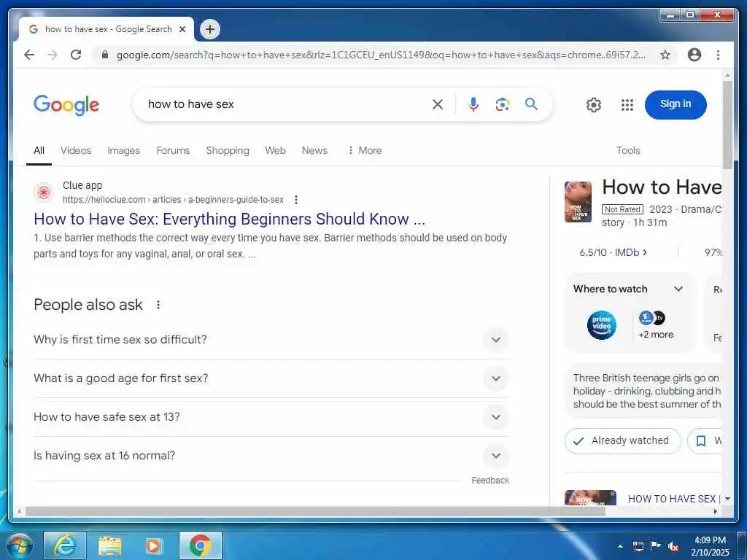747x560 pixels.
Task: Open a new tab with the plus button
Action: coord(210,29)
